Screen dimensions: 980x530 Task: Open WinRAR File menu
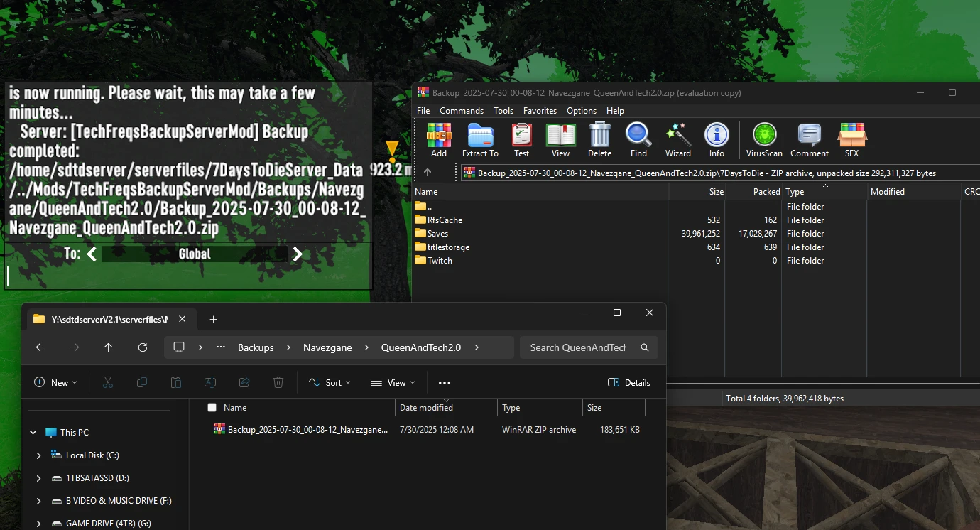423,111
